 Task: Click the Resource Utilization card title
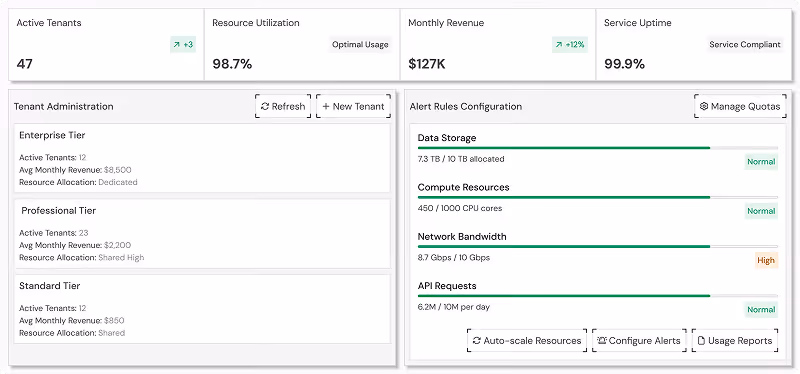tap(256, 23)
